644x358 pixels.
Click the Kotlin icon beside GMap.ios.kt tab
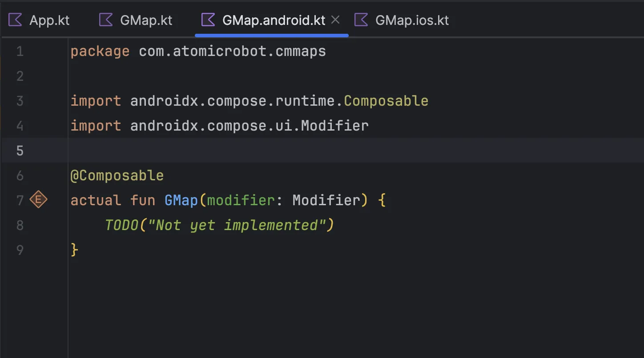click(361, 20)
